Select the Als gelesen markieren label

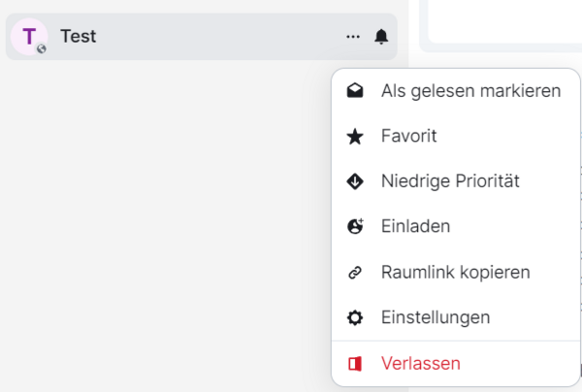click(470, 91)
